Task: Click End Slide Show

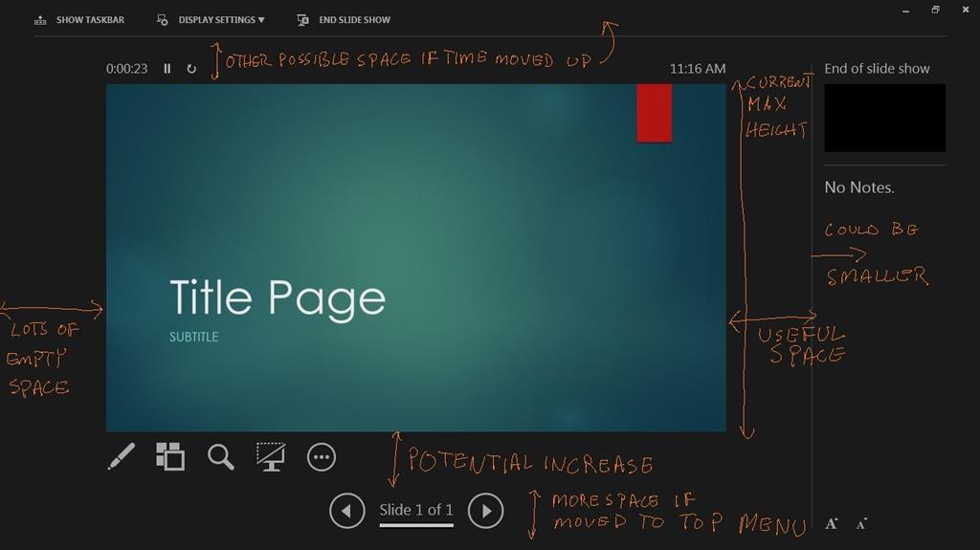Action: [344, 20]
